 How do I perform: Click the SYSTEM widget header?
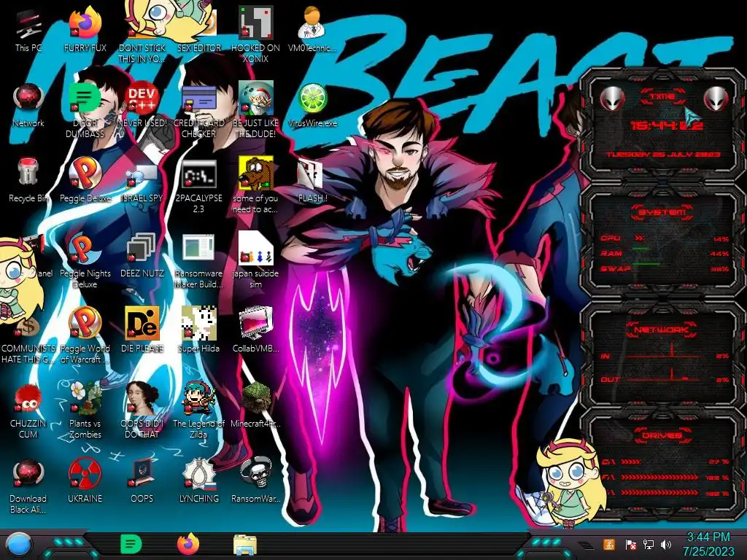click(662, 212)
